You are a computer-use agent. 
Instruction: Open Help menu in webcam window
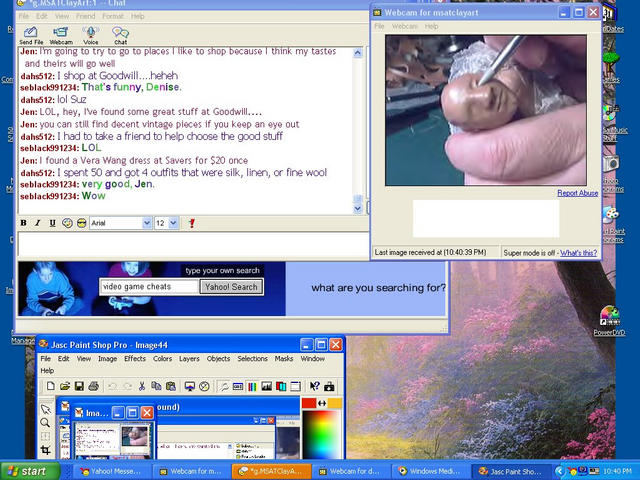pyautogui.click(x=431, y=26)
